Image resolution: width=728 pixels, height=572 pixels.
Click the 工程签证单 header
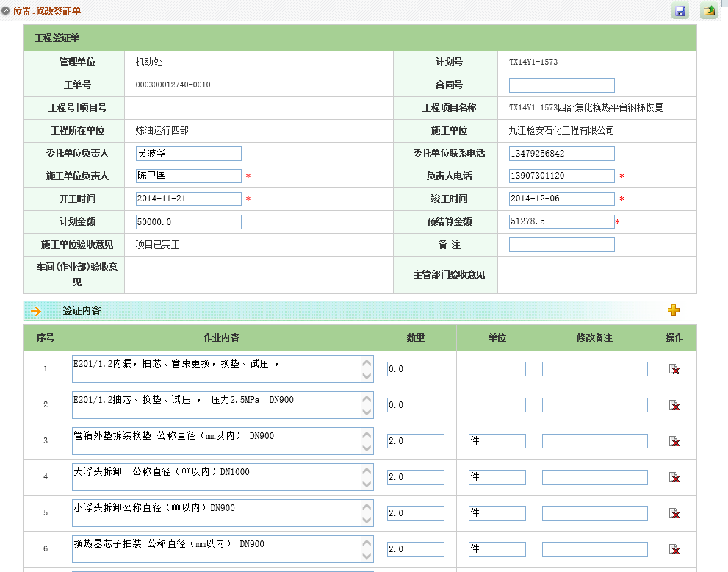point(57,37)
